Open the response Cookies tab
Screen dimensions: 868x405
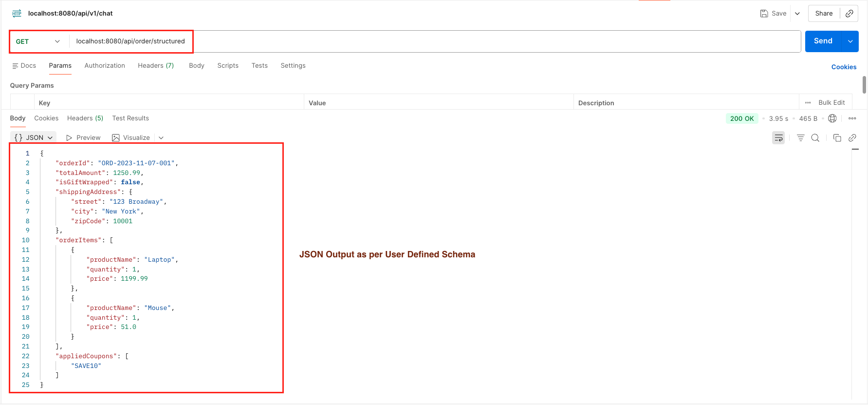[46, 118]
